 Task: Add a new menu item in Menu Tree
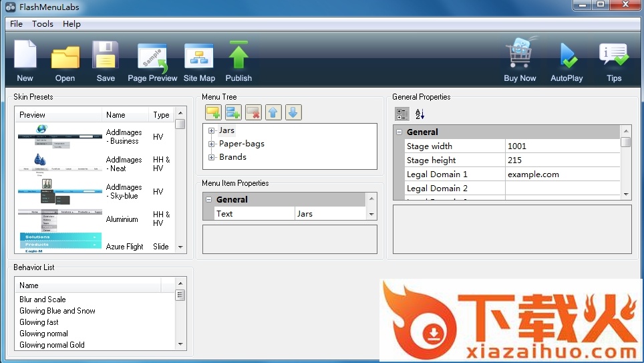[213, 112]
